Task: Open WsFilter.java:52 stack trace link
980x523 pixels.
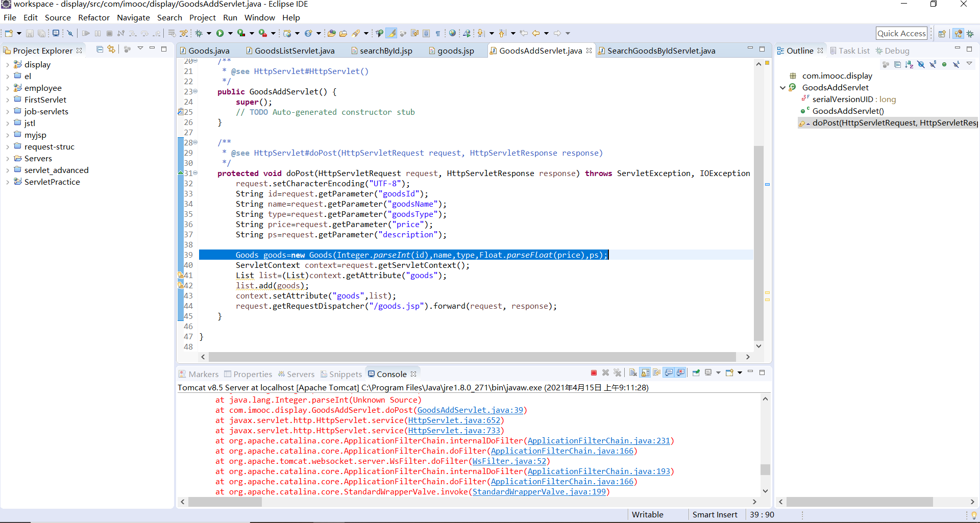Action: pos(509,461)
